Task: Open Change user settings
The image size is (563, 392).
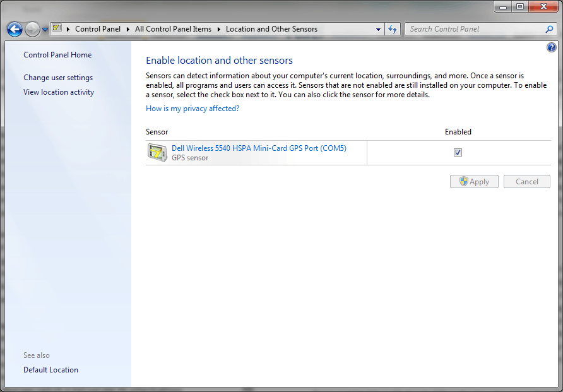Action: pyautogui.click(x=58, y=78)
